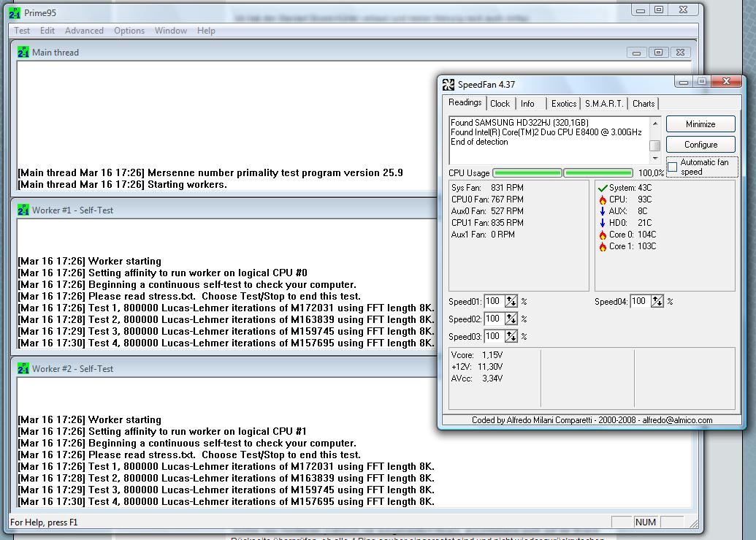
Task: Switch to the Clock tab in SpeedFan
Action: pos(500,104)
